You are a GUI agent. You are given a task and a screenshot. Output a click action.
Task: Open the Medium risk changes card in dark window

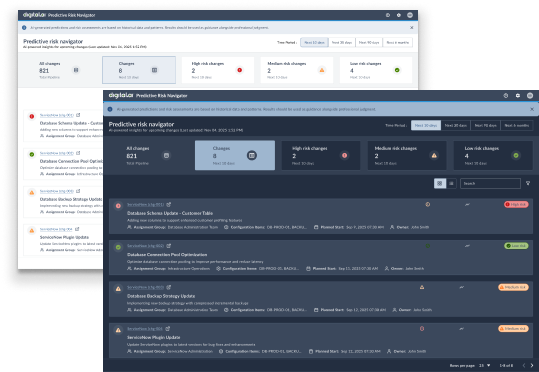(407, 155)
